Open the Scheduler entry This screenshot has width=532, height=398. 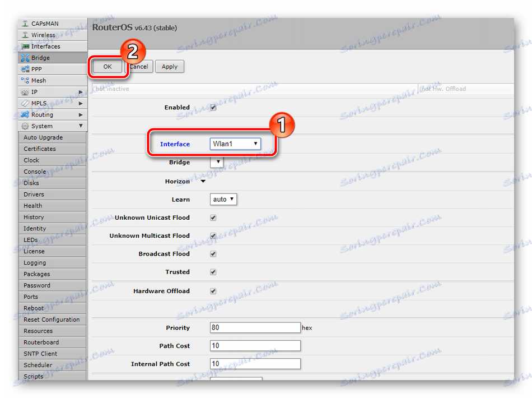(x=52, y=365)
